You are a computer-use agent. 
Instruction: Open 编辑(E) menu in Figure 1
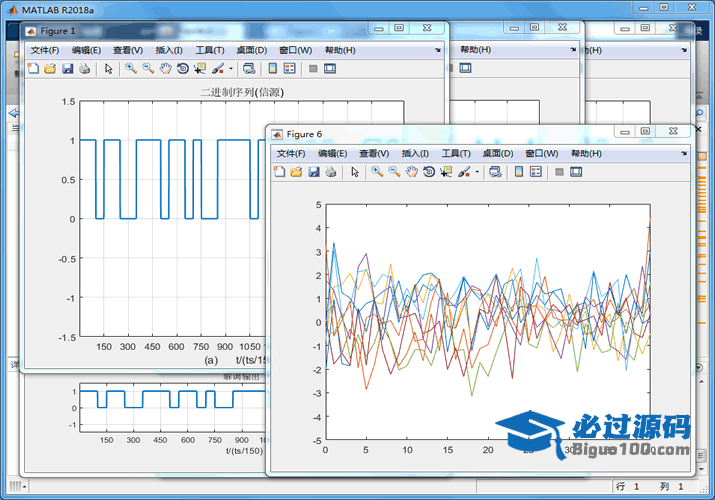tap(86, 50)
